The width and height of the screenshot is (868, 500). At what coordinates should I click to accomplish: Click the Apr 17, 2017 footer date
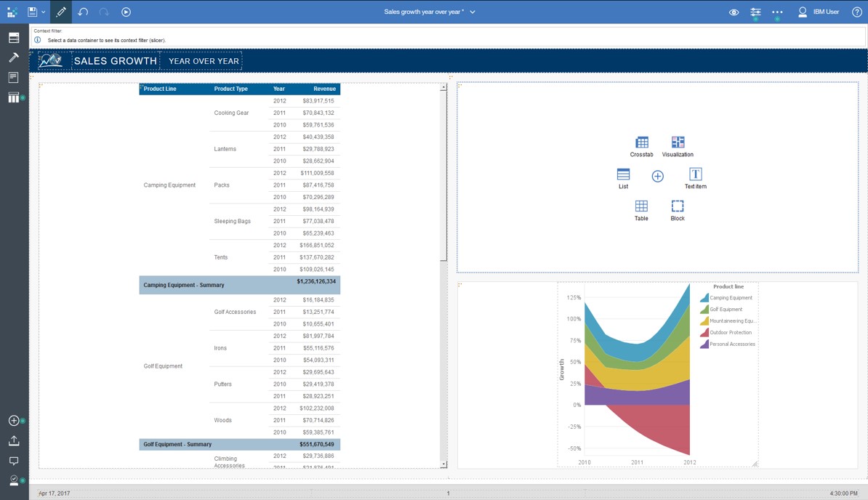coord(55,493)
